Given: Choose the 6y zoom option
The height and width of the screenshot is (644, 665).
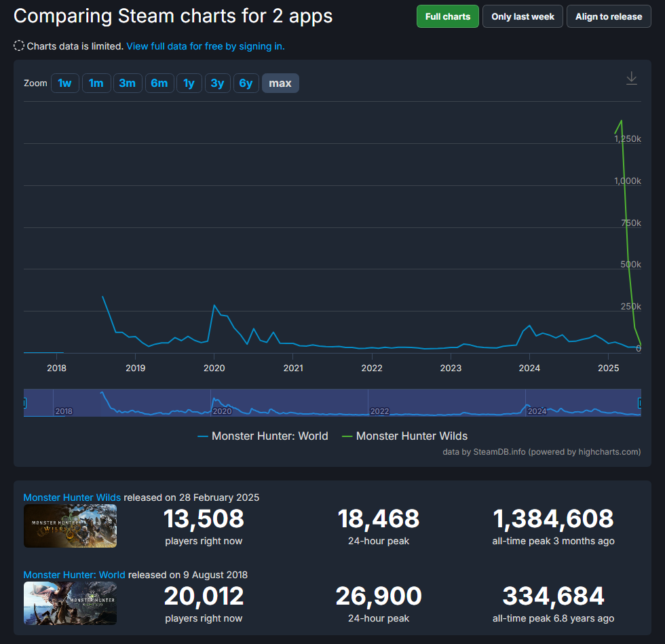Looking at the screenshot, I should point(246,83).
